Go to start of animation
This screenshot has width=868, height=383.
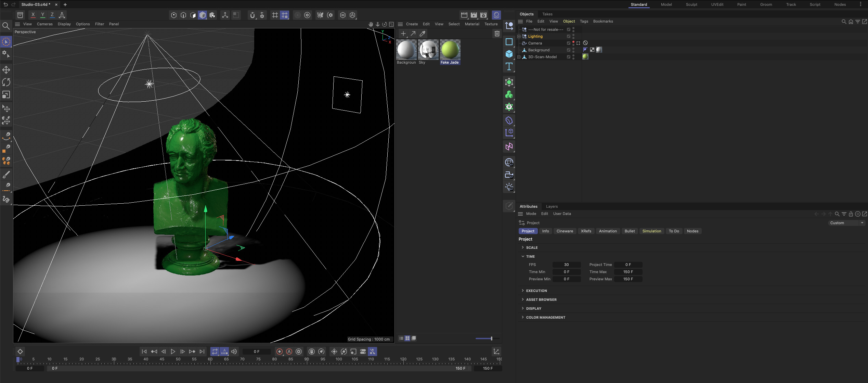pos(144,352)
